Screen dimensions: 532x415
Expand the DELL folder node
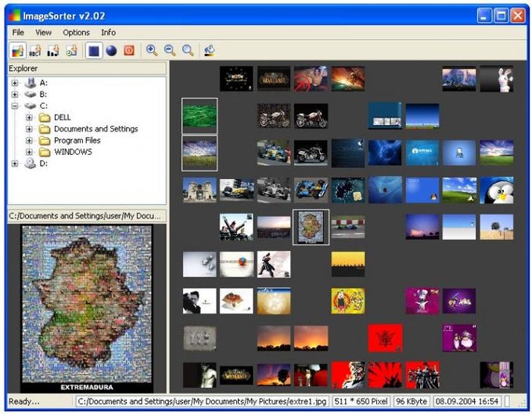29,117
